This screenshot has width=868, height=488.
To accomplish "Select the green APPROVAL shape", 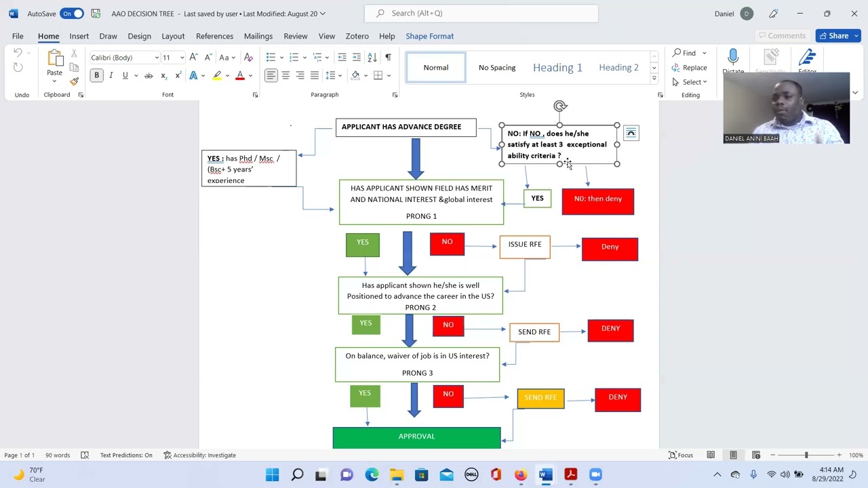I will coord(416,437).
